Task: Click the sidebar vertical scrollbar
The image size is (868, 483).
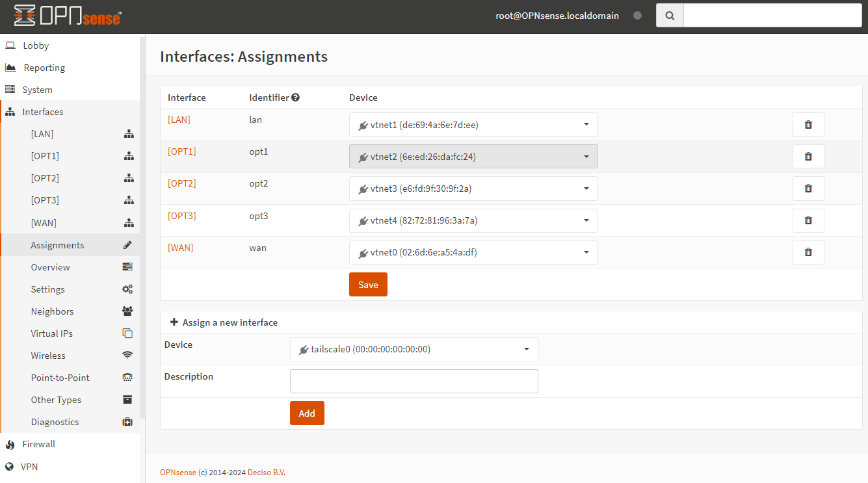Action: 142,228
